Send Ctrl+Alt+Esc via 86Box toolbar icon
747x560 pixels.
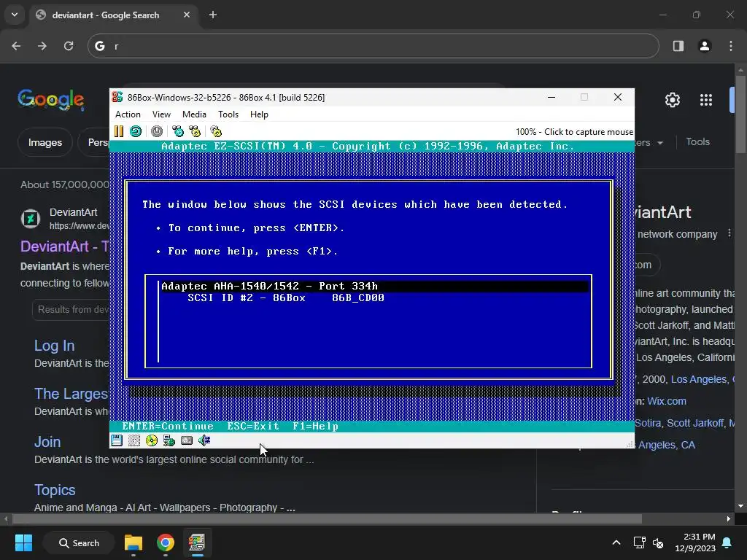[x=195, y=131]
